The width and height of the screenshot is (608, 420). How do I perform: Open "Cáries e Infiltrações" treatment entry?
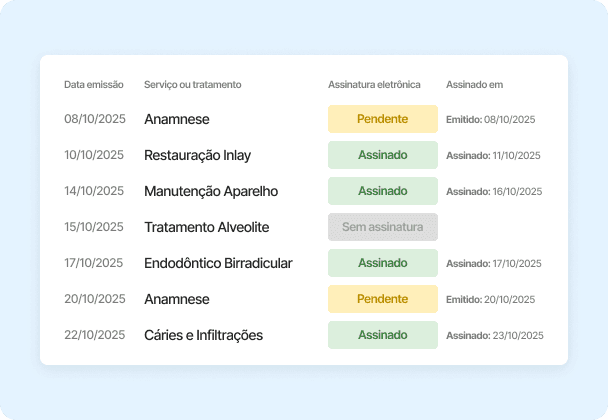click(203, 335)
